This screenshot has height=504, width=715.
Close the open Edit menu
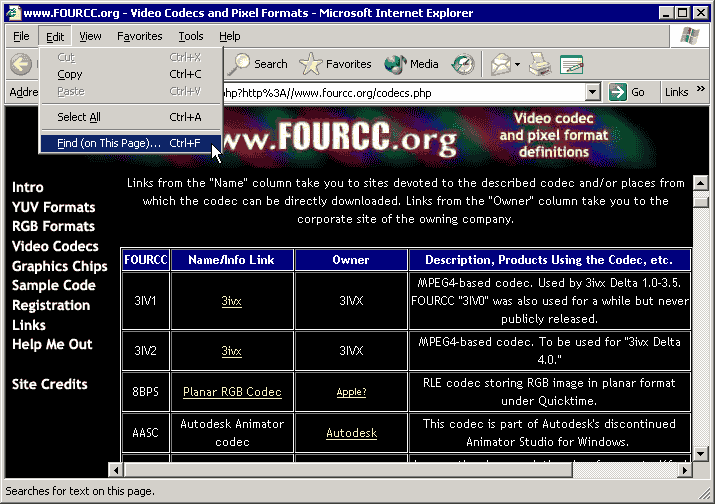point(55,36)
